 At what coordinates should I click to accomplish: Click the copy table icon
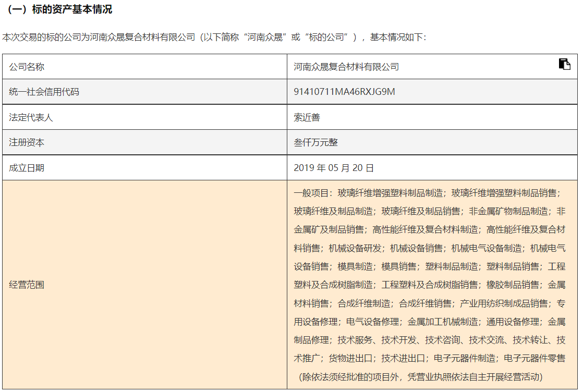tap(564, 64)
